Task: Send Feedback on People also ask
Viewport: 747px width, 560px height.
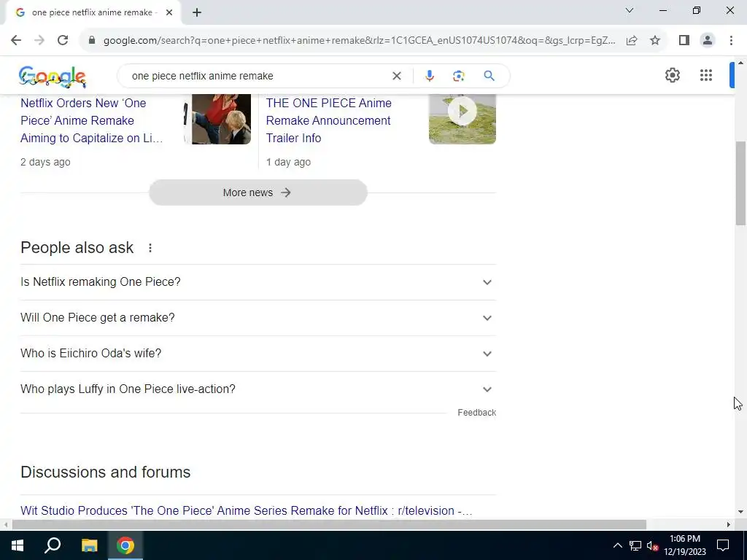Action: pos(476,413)
